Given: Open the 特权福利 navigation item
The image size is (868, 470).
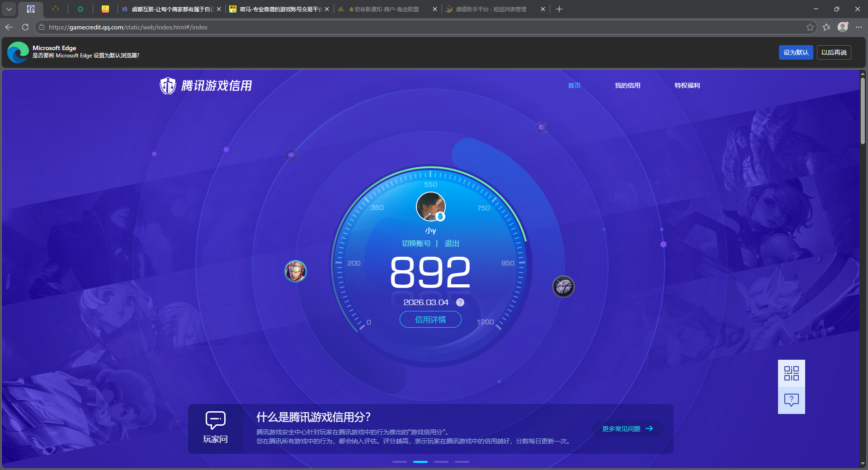Looking at the screenshot, I should [687, 85].
